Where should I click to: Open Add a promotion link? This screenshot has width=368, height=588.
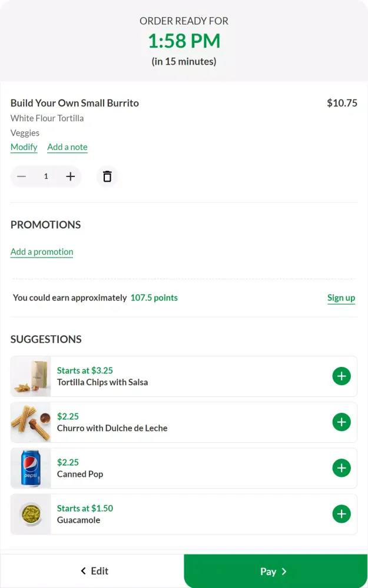coord(42,252)
